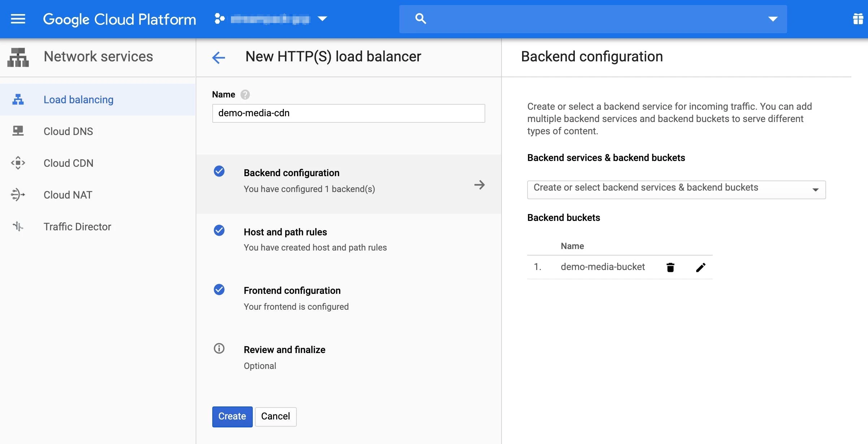This screenshot has height=444, width=868.
Task: Click the Traffic Director sidebar icon
Action: point(18,226)
